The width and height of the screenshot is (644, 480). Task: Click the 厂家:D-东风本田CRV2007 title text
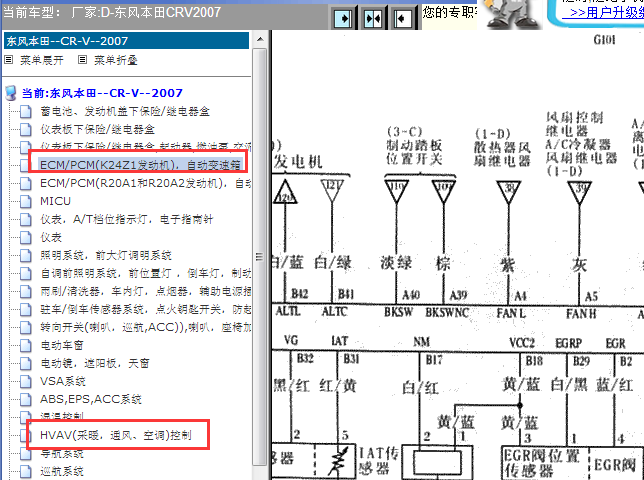pyautogui.click(x=146, y=12)
